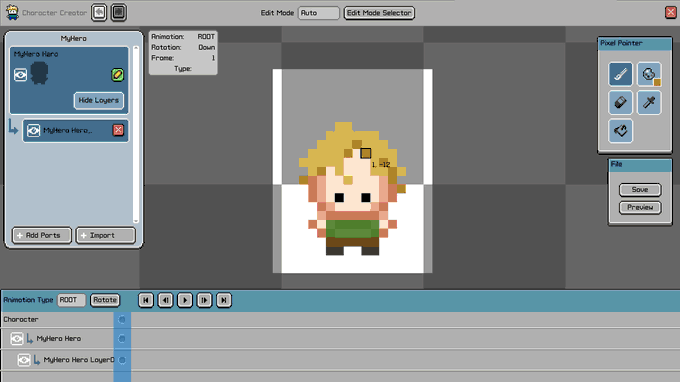Screen dimensions: 680x382
Task: Open the color palette tool
Action: click(x=649, y=75)
